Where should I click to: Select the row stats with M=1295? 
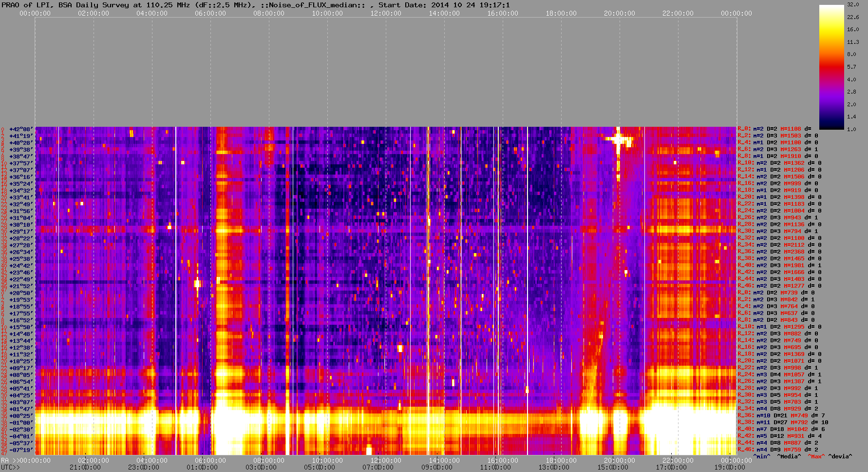click(779, 327)
